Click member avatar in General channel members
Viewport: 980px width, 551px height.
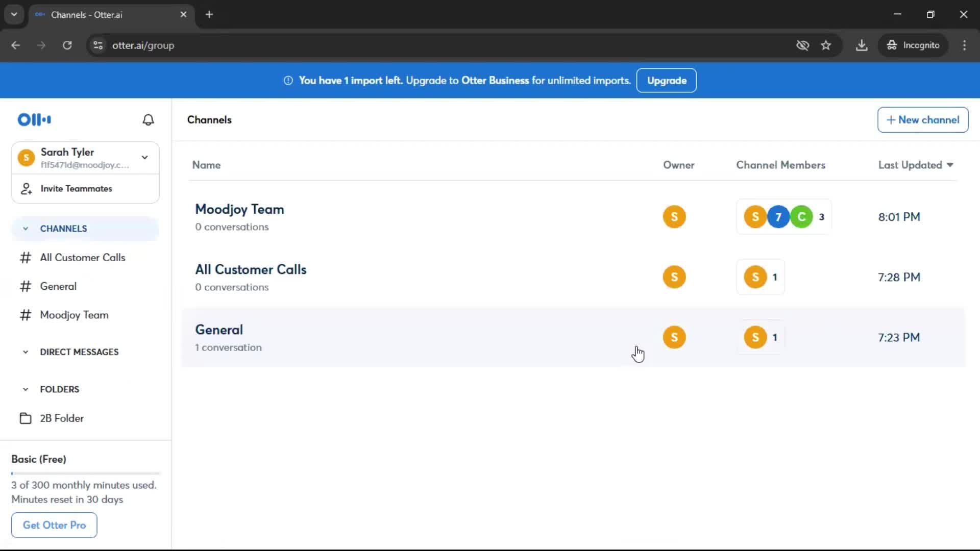(x=755, y=337)
